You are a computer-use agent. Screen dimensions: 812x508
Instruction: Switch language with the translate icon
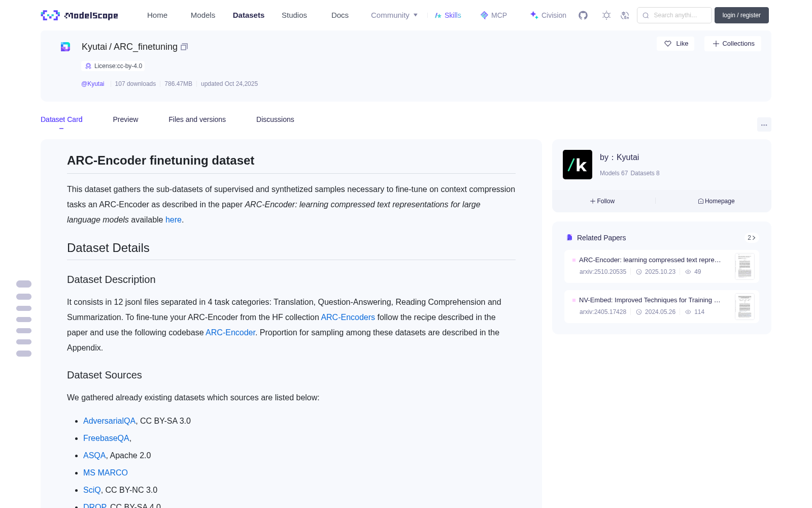click(x=625, y=15)
